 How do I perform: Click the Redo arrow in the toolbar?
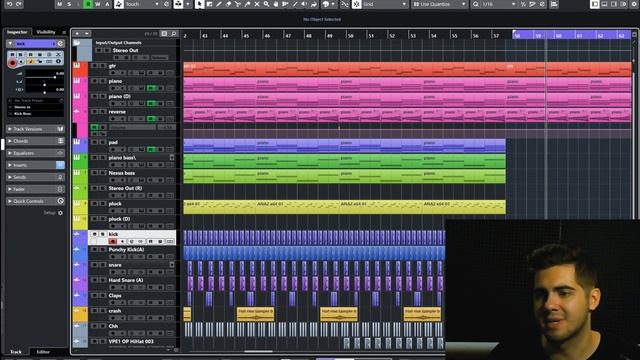coord(19,4)
